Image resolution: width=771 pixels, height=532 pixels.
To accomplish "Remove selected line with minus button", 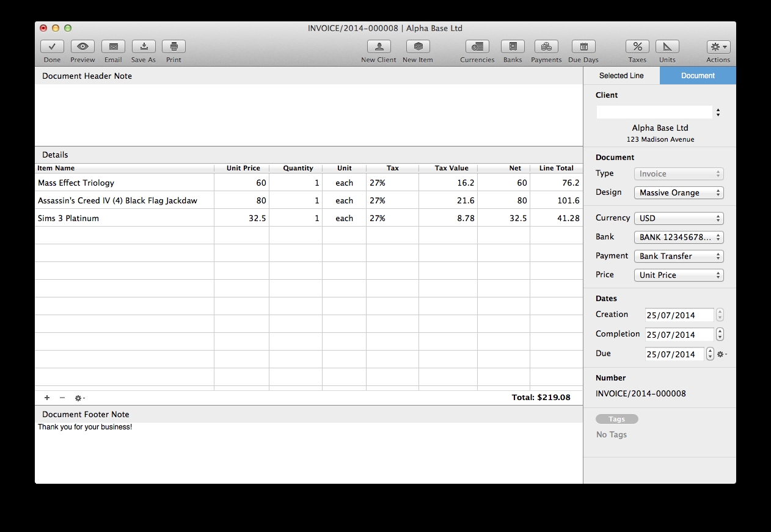I will 62,398.
